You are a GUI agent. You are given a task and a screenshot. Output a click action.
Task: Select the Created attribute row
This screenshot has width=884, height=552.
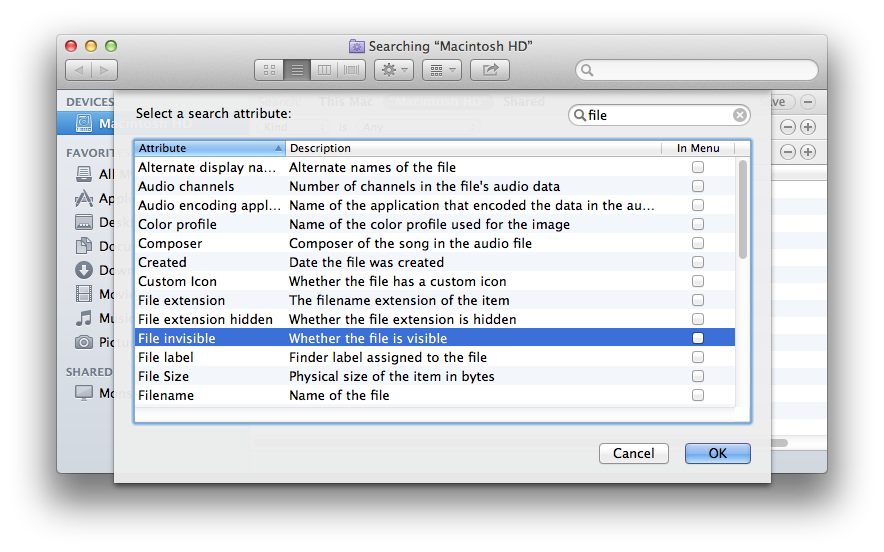coord(435,262)
